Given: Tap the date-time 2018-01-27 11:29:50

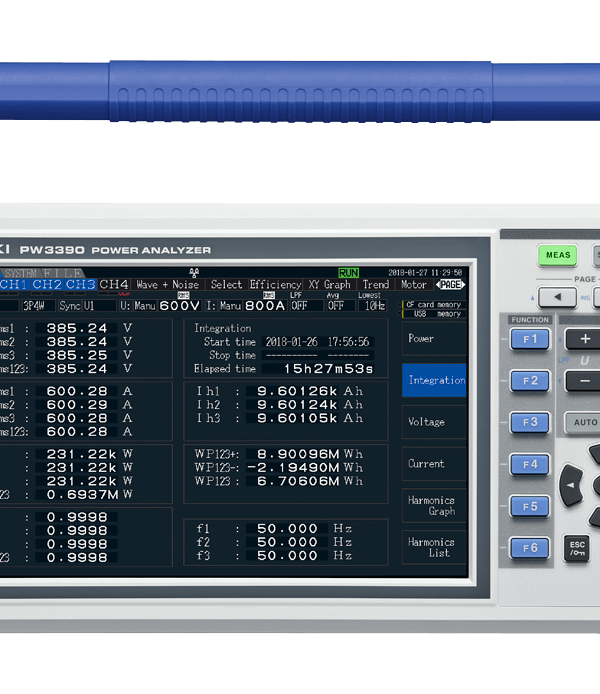Looking at the screenshot, I should tap(425, 273).
